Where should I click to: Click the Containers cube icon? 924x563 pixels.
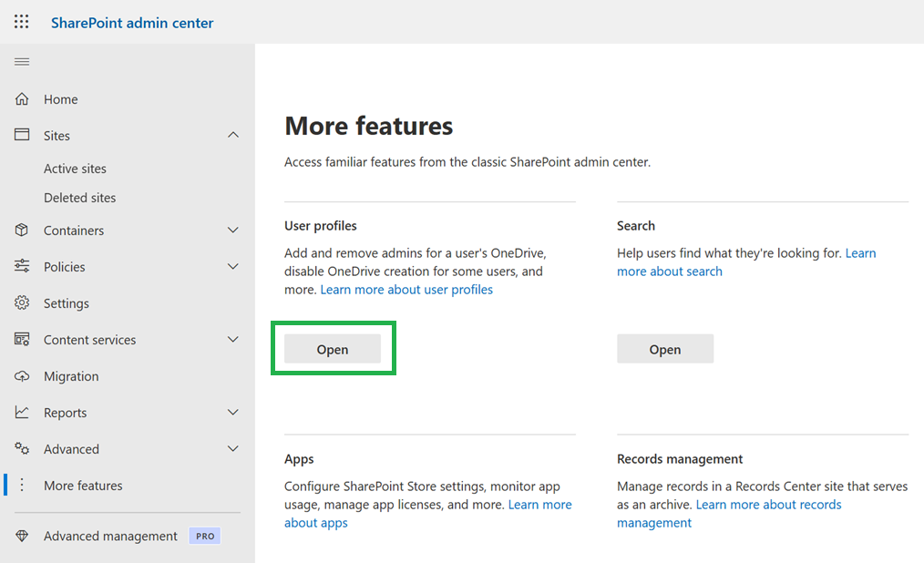(x=22, y=230)
